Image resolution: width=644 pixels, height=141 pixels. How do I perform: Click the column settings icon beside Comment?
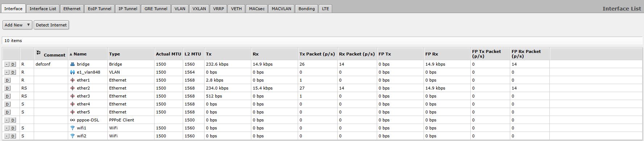(39, 53)
